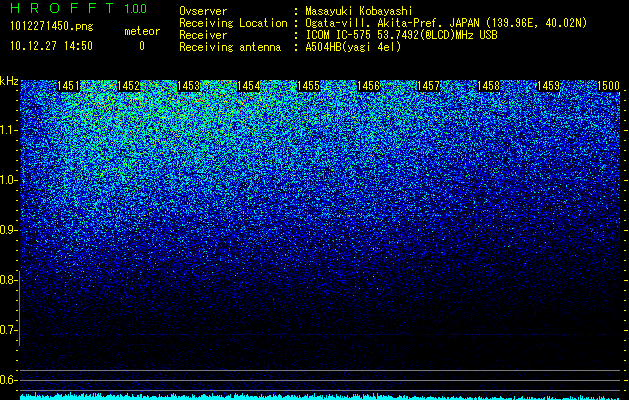Click the HROFFT title text

(62, 8)
